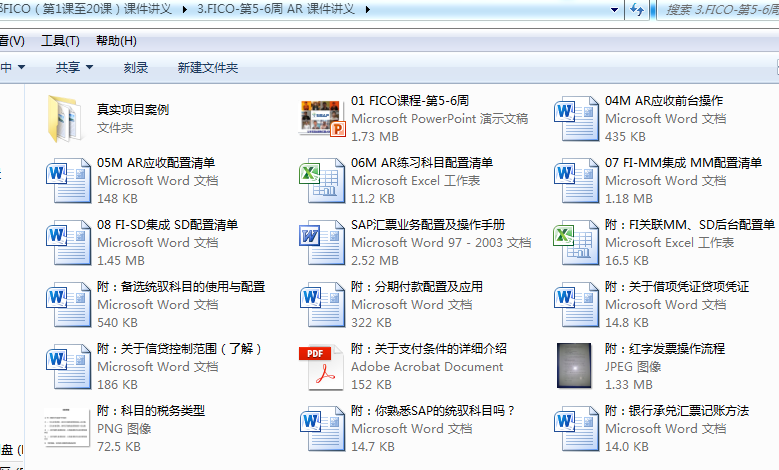This screenshot has width=779, height=470.
Task: Select the 附：FI关联MM、SD后台配置单 Excel icon
Action: pyautogui.click(x=576, y=243)
